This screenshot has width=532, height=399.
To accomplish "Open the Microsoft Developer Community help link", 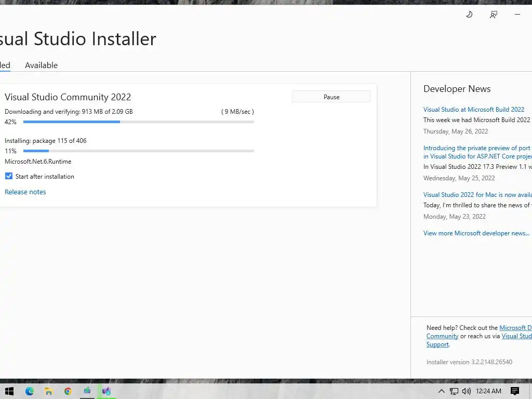I will point(515,327).
